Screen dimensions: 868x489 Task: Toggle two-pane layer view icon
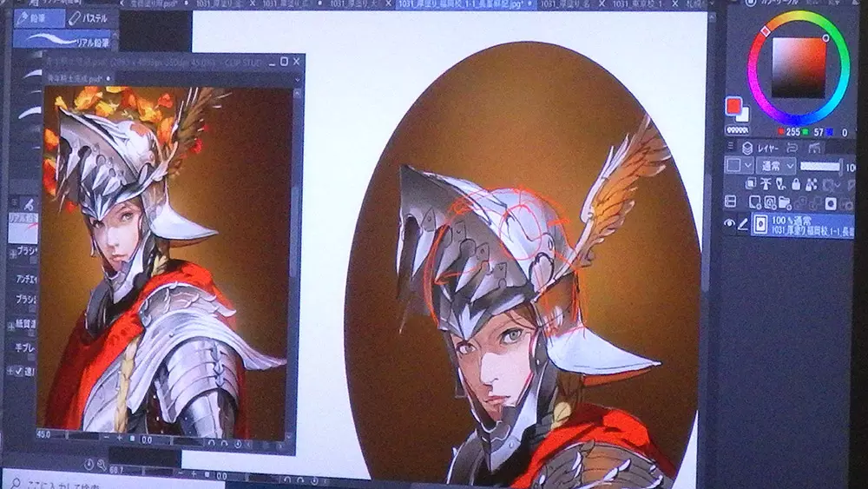coord(731,202)
